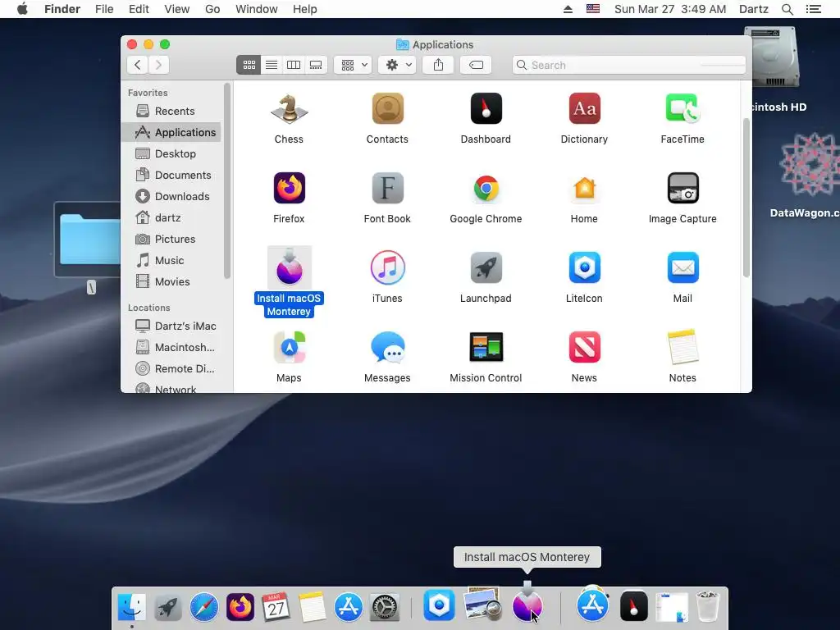This screenshot has height=630, width=840.
Task: Open the Edit menu
Action: 139,9
